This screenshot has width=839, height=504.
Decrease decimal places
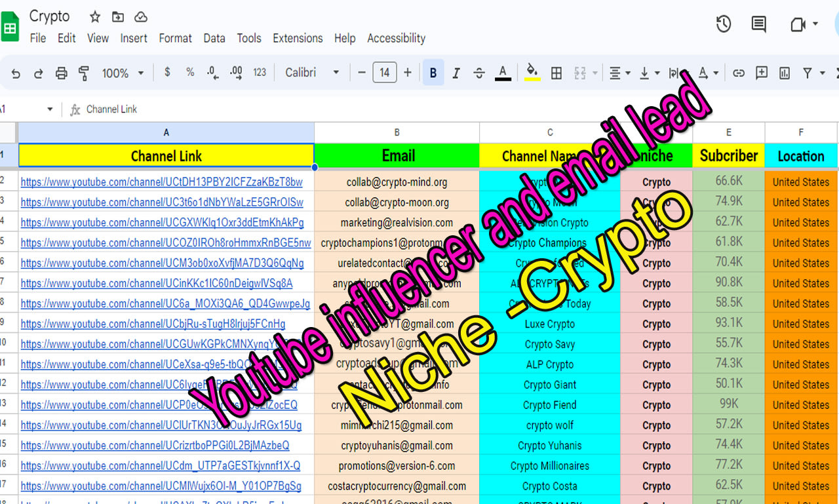(x=212, y=73)
